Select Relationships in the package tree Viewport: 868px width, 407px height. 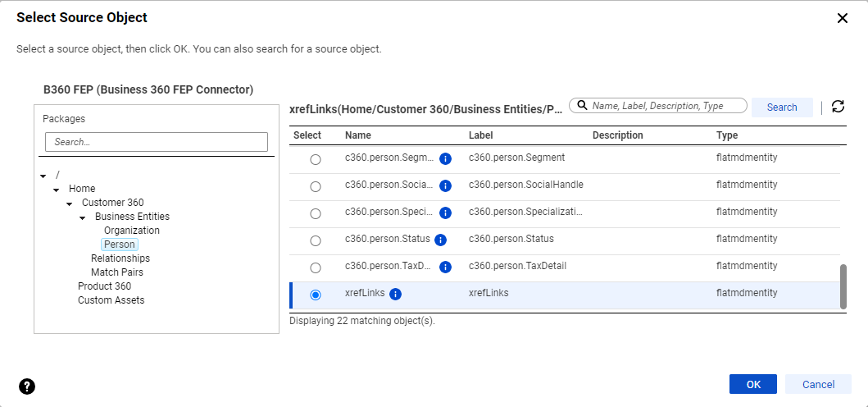click(x=120, y=258)
